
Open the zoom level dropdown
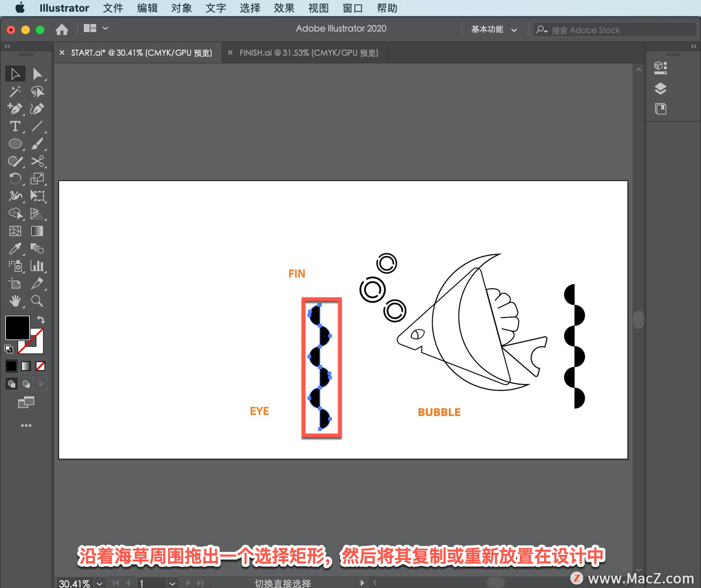100,583
